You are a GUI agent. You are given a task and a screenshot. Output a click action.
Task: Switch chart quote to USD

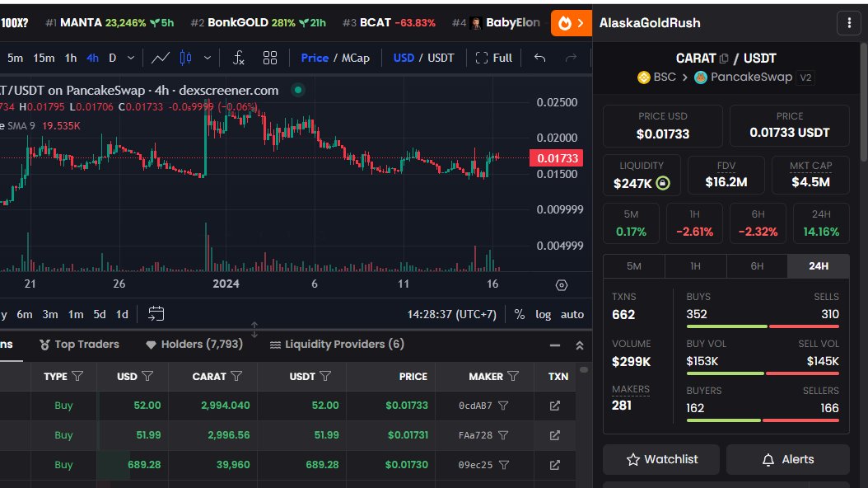[404, 58]
